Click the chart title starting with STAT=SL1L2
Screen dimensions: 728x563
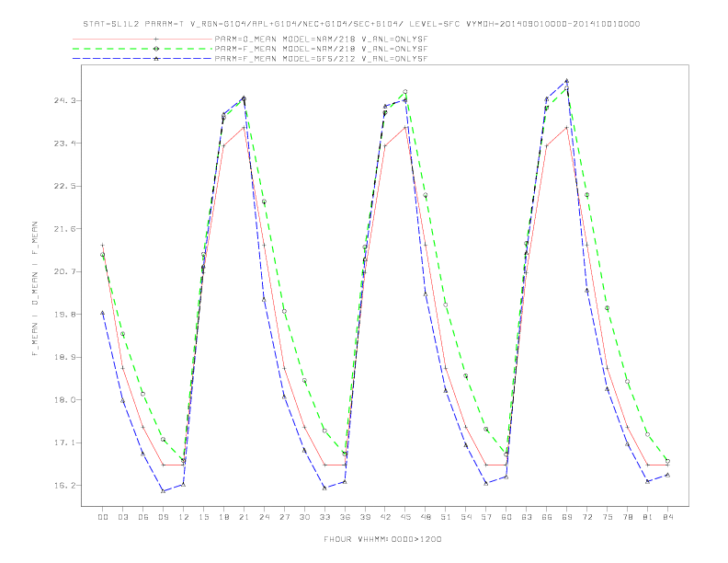361,24
